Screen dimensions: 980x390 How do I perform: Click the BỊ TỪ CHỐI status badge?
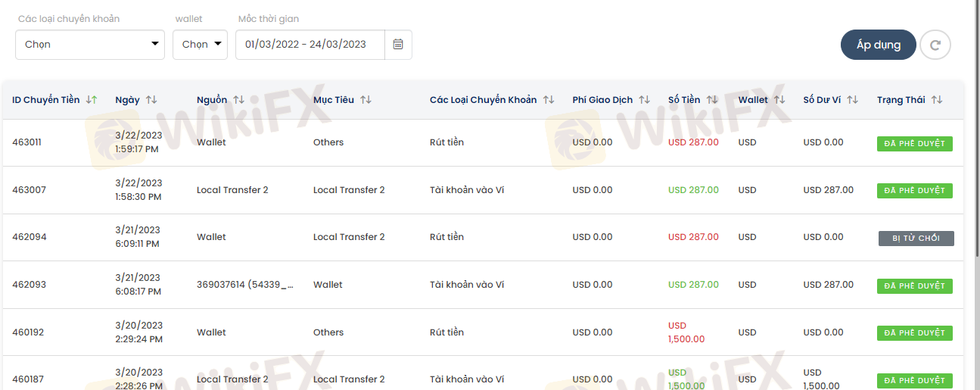coord(916,239)
